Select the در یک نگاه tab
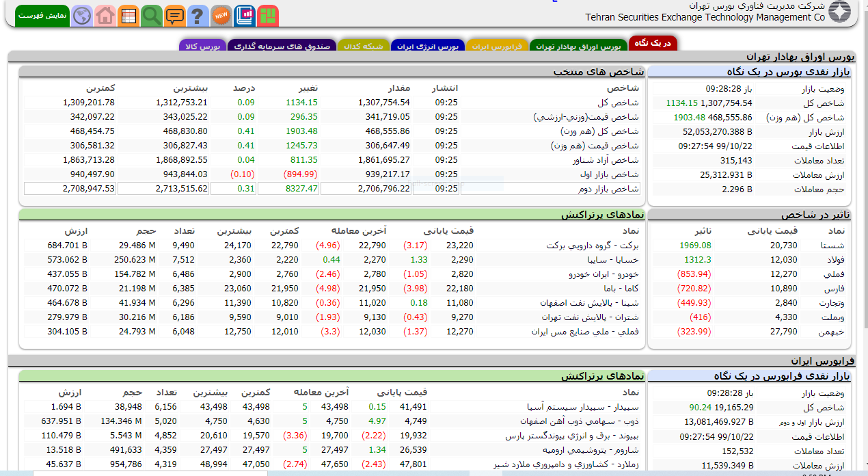868x476 pixels. (653, 44)
